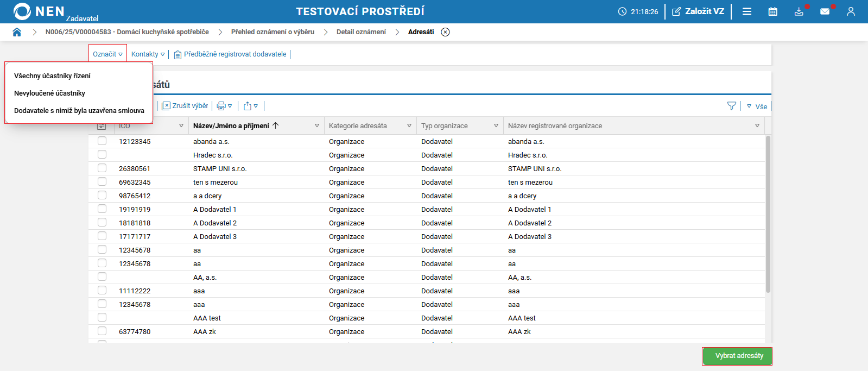This screenshot has height=371, width=868.
Task: Open the calendar icon in header
Action: [x=772, y=11]
